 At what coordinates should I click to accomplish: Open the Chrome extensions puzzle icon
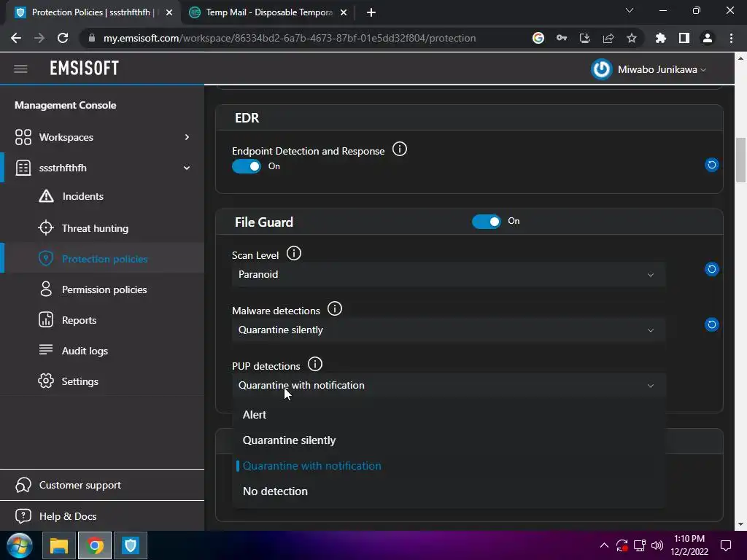click(x=661, y=38)
